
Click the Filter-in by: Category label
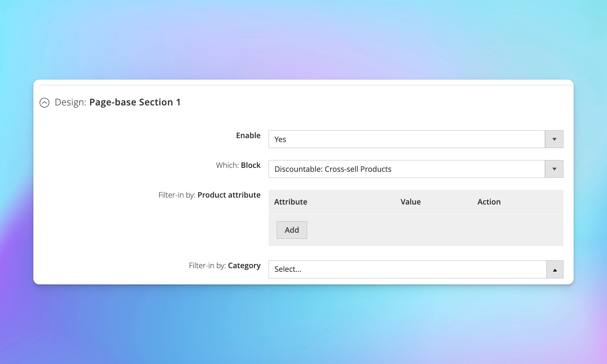[225, 266]
